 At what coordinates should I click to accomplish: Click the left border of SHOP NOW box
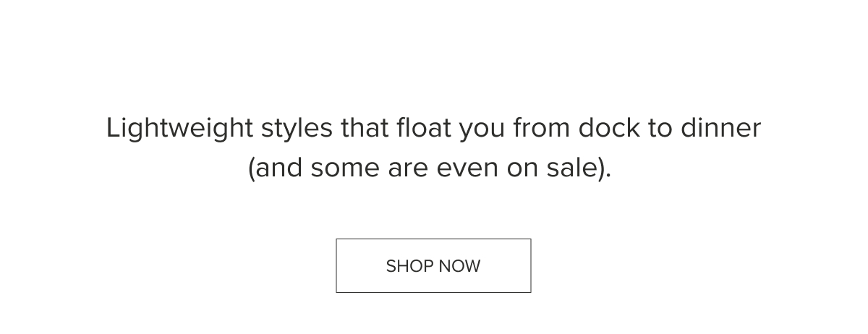point(336,265)
